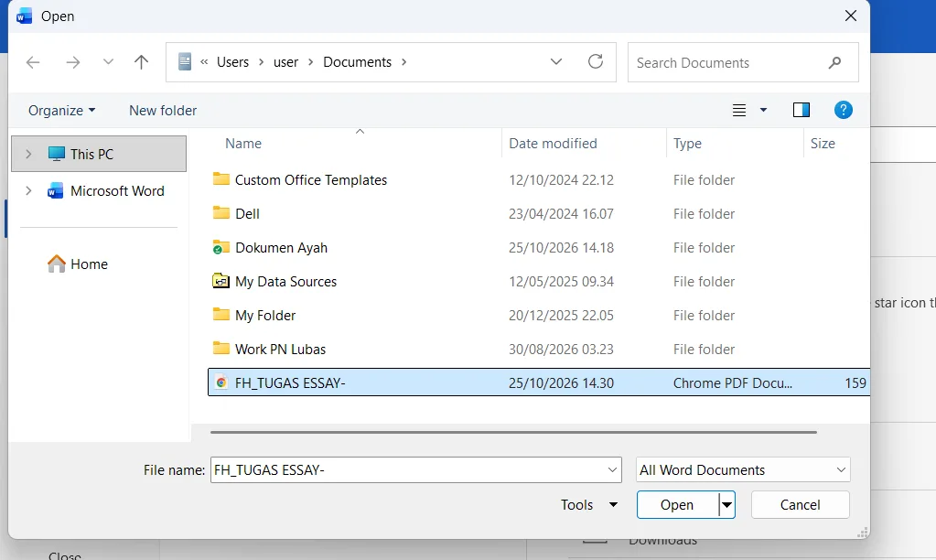
Task: Click the My Data Sources name
Action: coord(286,282)
